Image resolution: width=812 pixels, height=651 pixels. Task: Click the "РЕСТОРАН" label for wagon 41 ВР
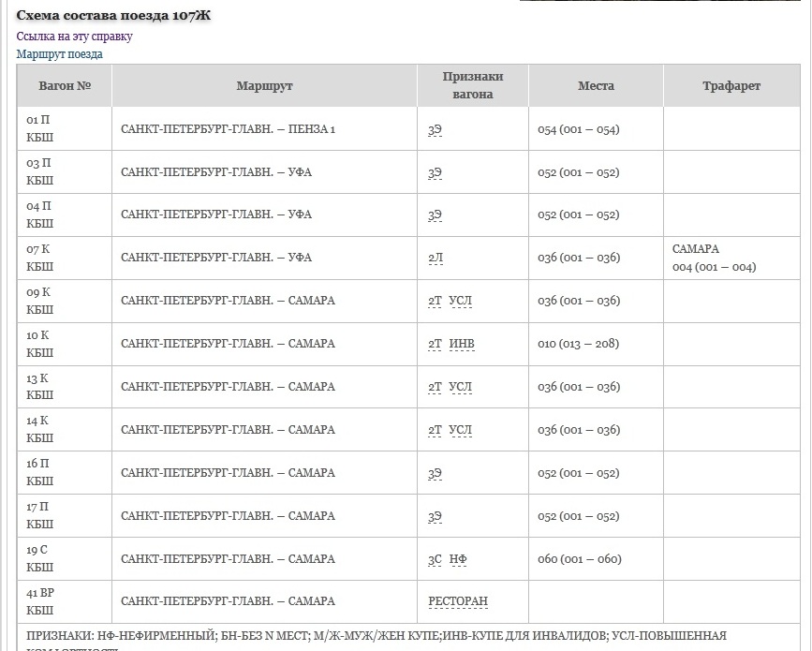pos(458,602)
